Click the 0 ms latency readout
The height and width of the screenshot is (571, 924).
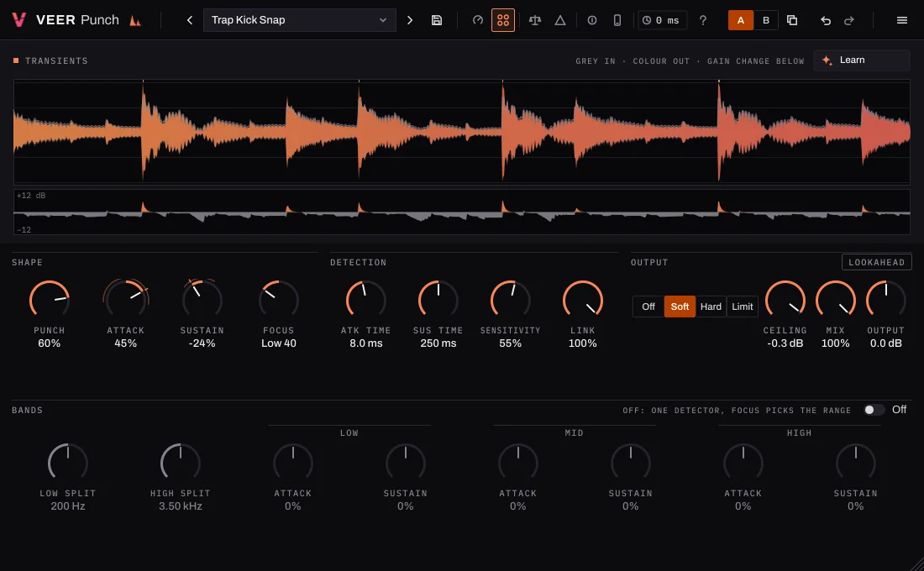[x=661, y=20]
